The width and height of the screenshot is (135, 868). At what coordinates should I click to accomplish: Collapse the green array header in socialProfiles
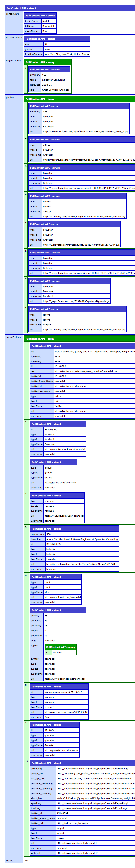point(80,339)
